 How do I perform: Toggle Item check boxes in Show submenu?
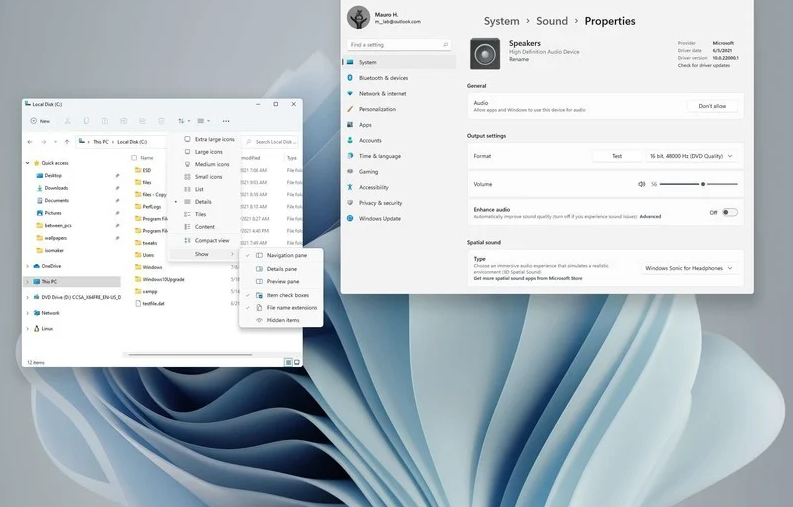click(281, 295)
